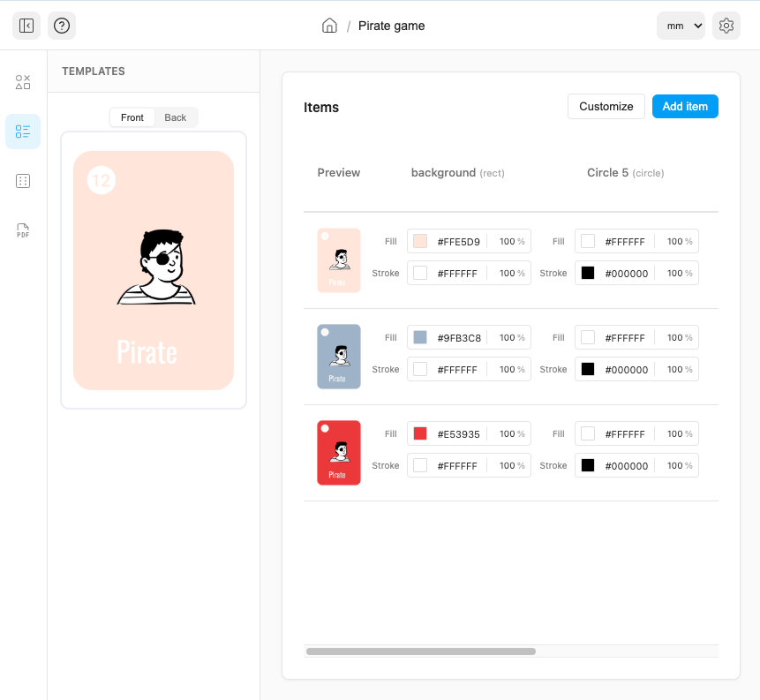Click the Pirate game breadcrumb title
The image size is (760, 700).
[391, 26]
